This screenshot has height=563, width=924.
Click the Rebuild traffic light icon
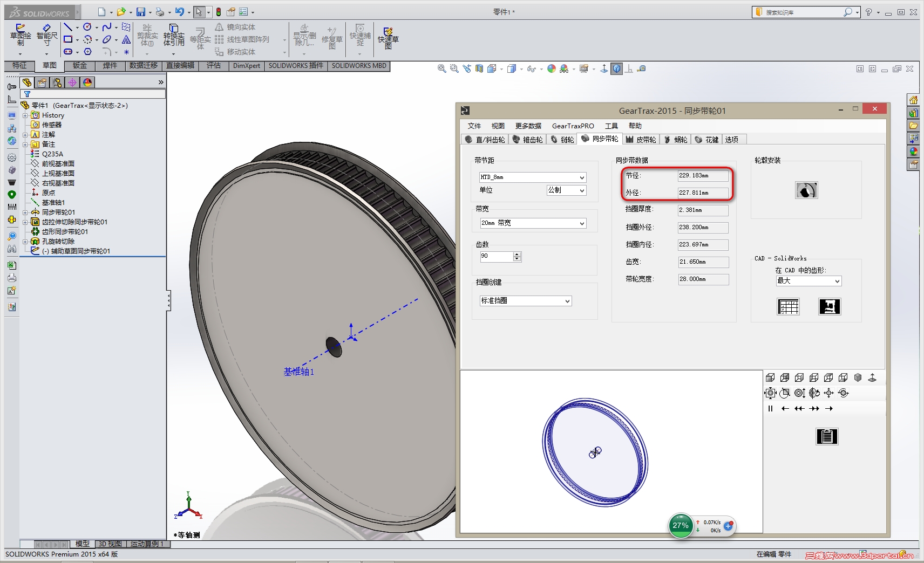(x=219, y=12)
